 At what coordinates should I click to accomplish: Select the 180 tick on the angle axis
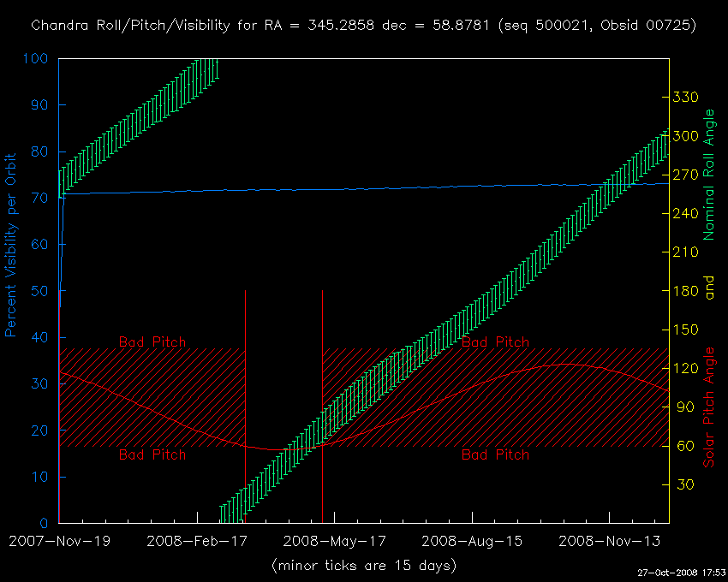point(687,291)
